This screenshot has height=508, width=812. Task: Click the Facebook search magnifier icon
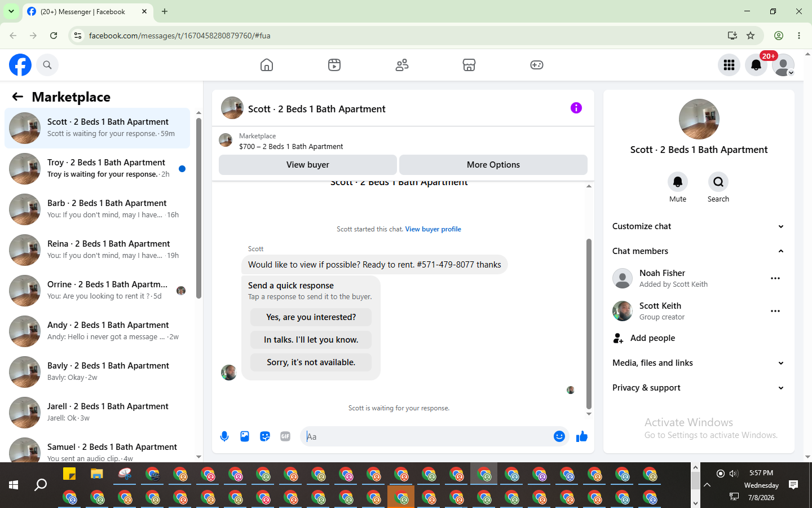47,65
